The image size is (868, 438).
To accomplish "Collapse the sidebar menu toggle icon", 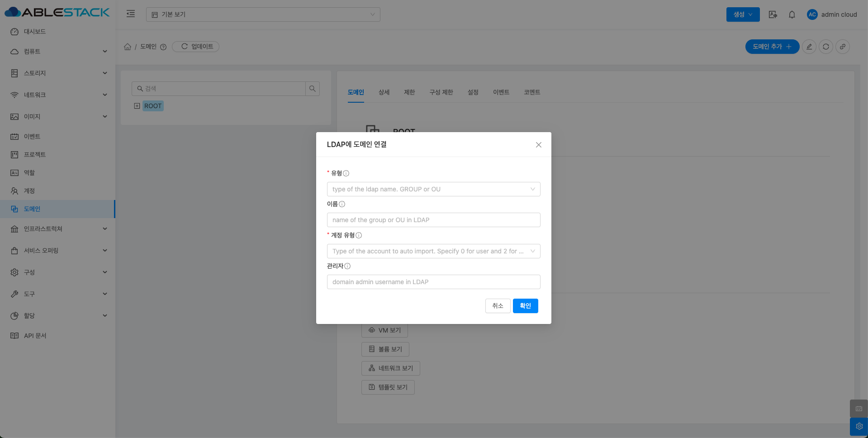I will [x=131, y=14].
